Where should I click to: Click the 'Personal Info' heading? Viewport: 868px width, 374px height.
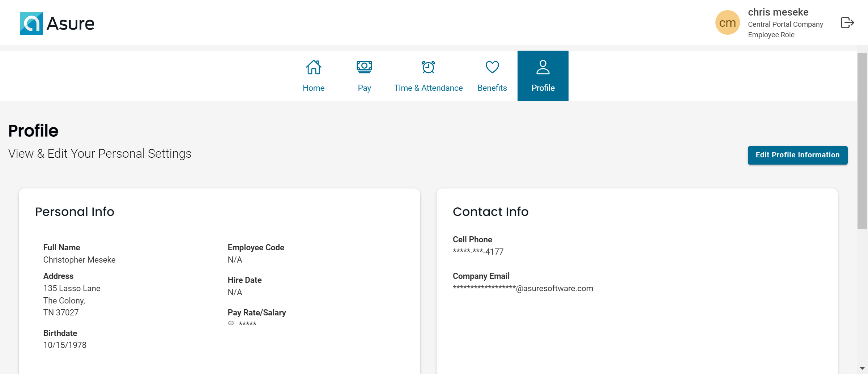[75, 212]
